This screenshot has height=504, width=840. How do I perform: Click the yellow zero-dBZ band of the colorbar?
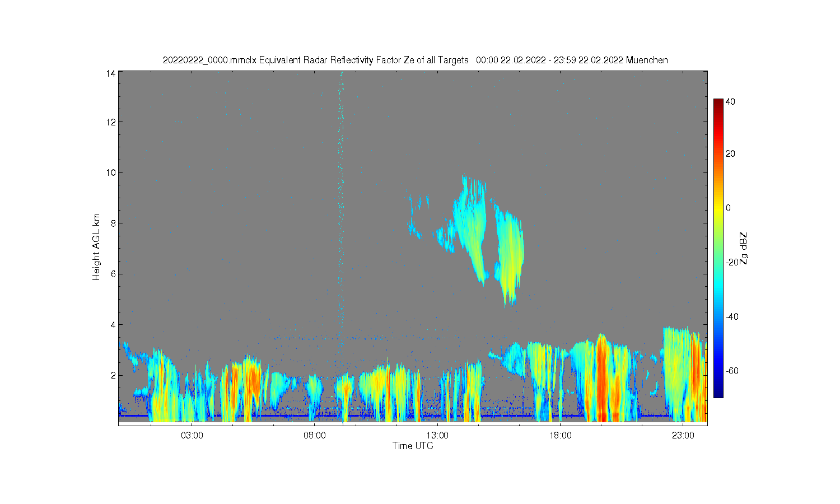[718, 208]
